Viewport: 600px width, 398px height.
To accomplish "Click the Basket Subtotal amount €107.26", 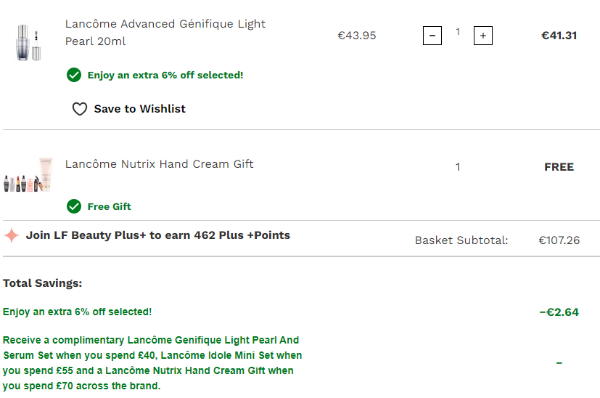I will click(559, 240).
